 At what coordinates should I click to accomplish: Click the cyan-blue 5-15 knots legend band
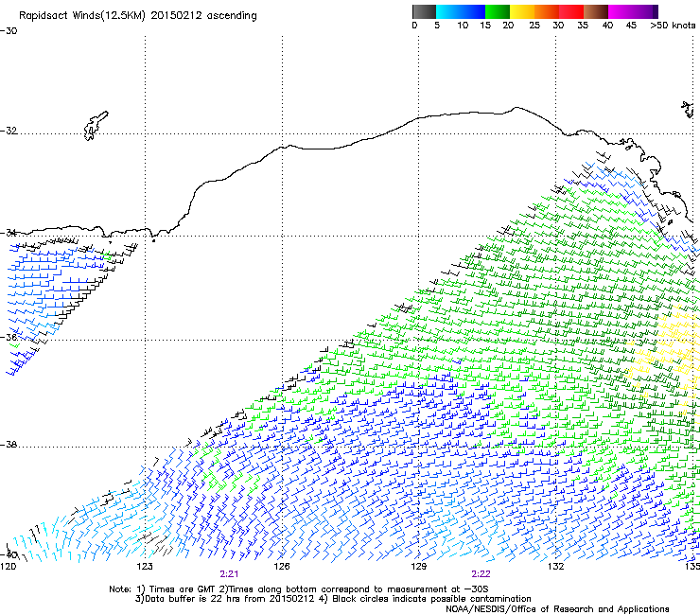tap(461, 11)
